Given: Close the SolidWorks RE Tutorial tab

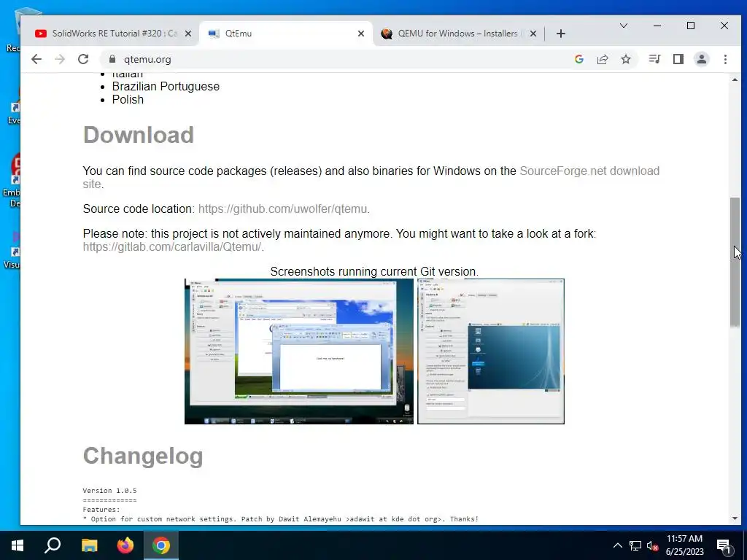Looking at the screenshot, I should pos(188,34).
